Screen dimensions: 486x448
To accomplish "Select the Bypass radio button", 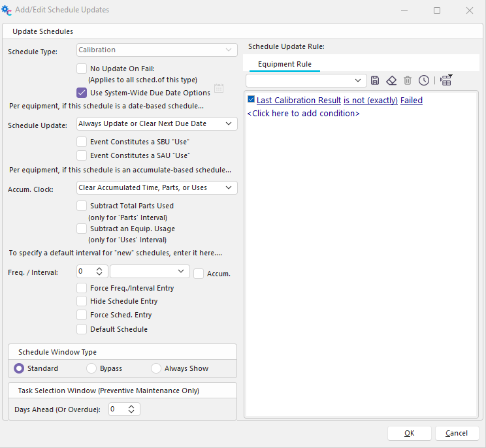I will point(91,368).
